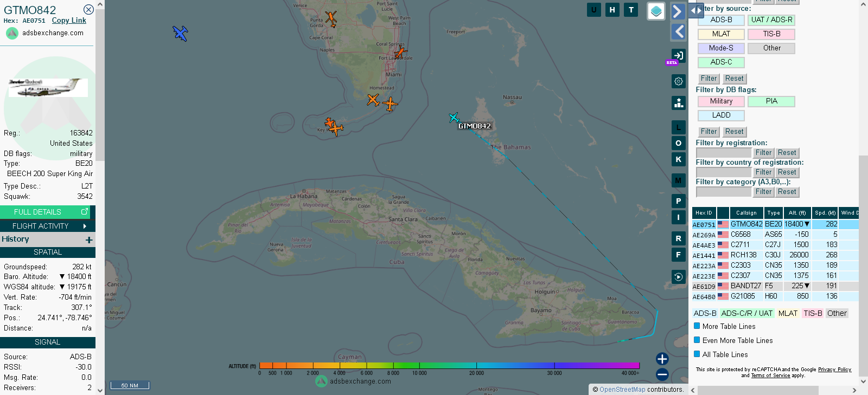Enable Even More Table Lines checkbox
Image resolution: width=868 pixels, height=395 pixels.
(697, 340)
